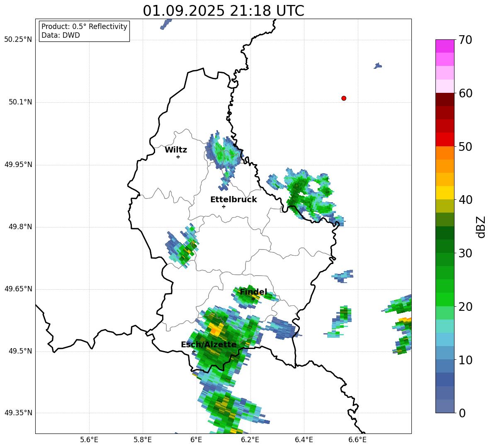The image size is (491, 448).
Task: Click the colorbar tick label 0
Action: click(x=462, y=413)
